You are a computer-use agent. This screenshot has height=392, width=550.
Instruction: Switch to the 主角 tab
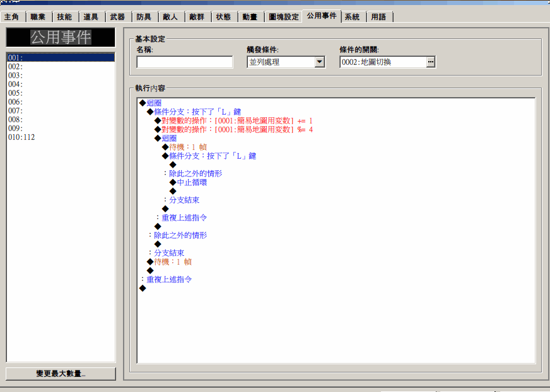click(12, 17)
